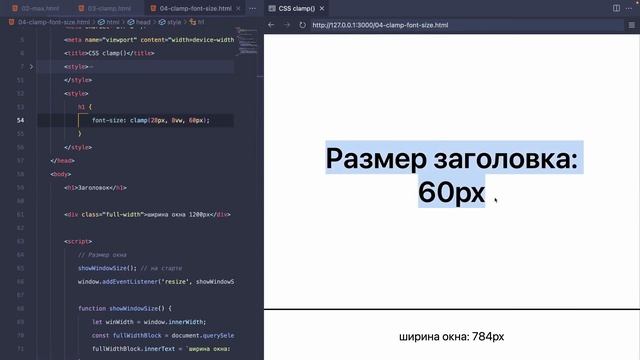The width and height of the screenshot is (640, 360).
Task: Open the preview group more actions menu
Action: [629, 8]
